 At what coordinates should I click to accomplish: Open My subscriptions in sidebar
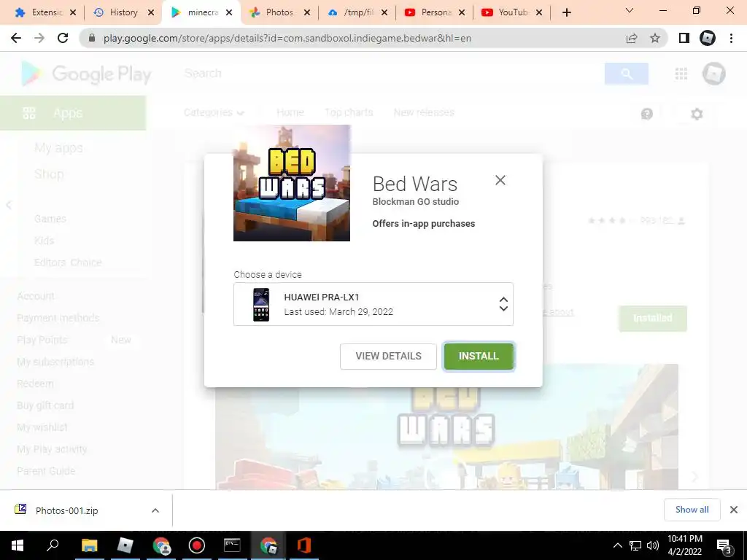tap(55, 362)
